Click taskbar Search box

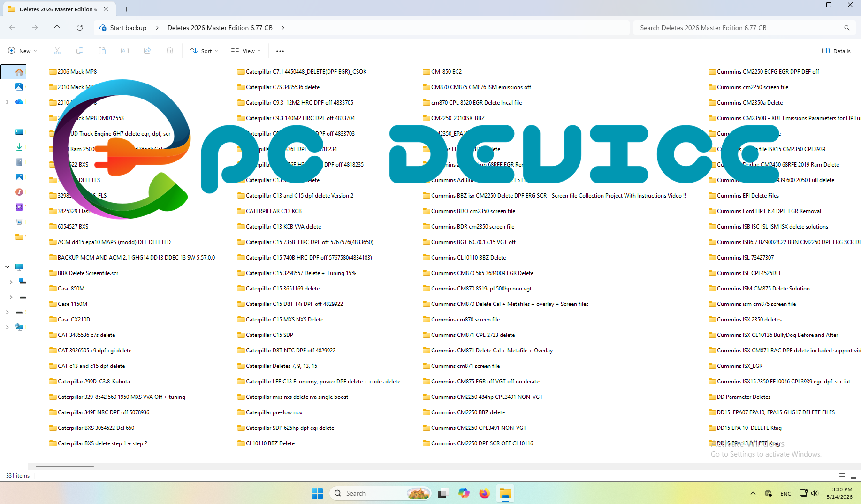click(x=380, y=493)
